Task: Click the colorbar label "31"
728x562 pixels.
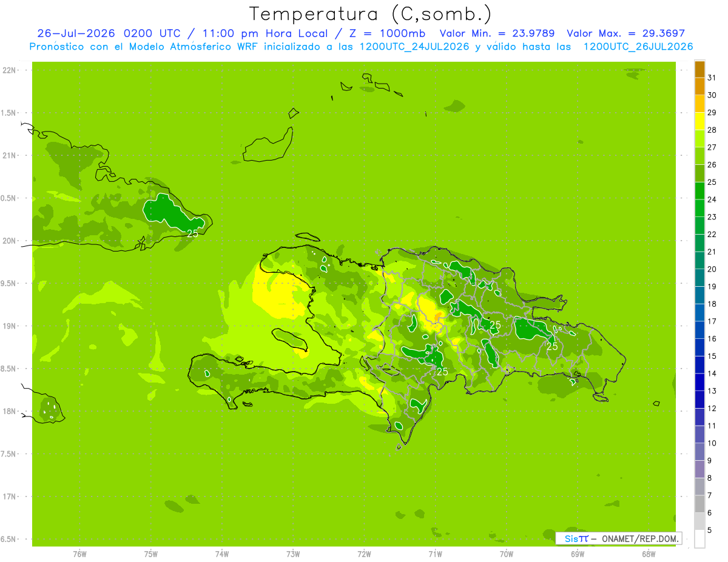Action: coord(712,78)
